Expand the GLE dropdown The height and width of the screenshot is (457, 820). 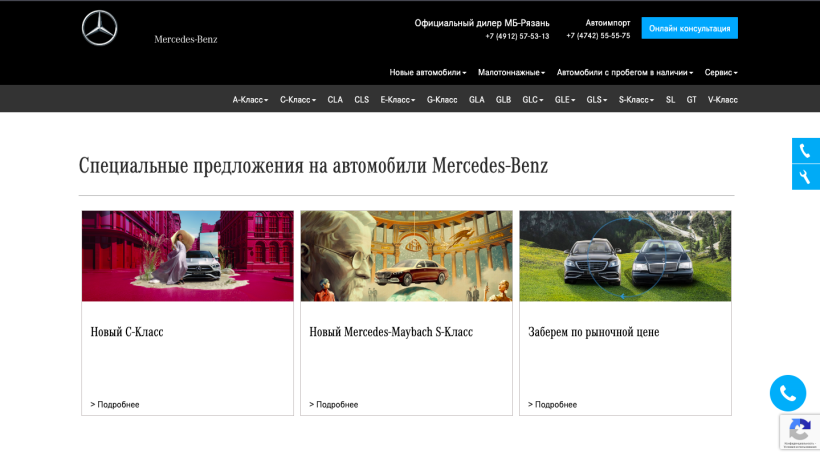(x=565, y=99)
